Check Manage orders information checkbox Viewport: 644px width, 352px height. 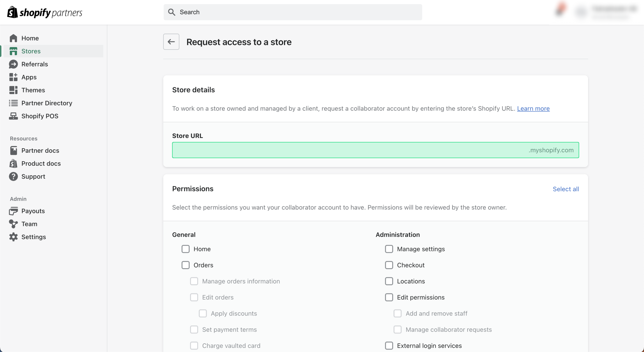click(x=194, y=281)
